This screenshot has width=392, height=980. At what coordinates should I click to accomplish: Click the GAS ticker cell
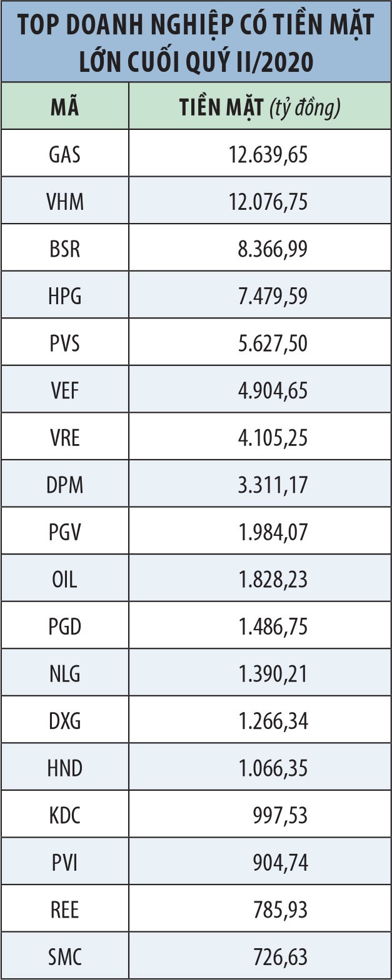coord(65,154)
